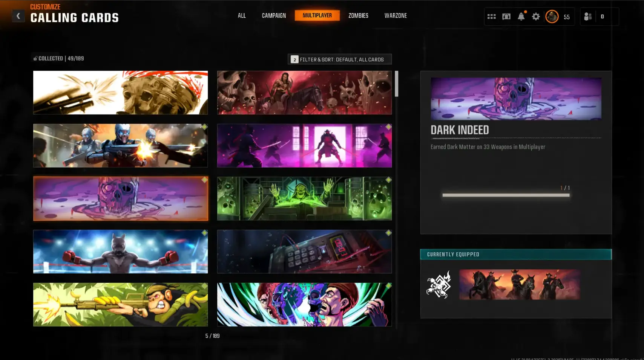Switch to the All tab
Screen dimensions: 644x360
242,15
